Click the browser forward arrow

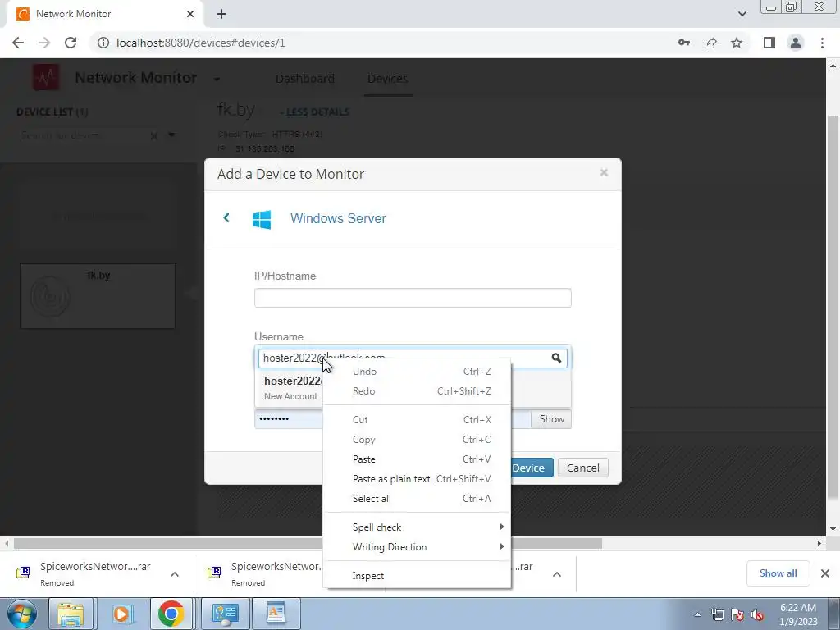[44, 43]
